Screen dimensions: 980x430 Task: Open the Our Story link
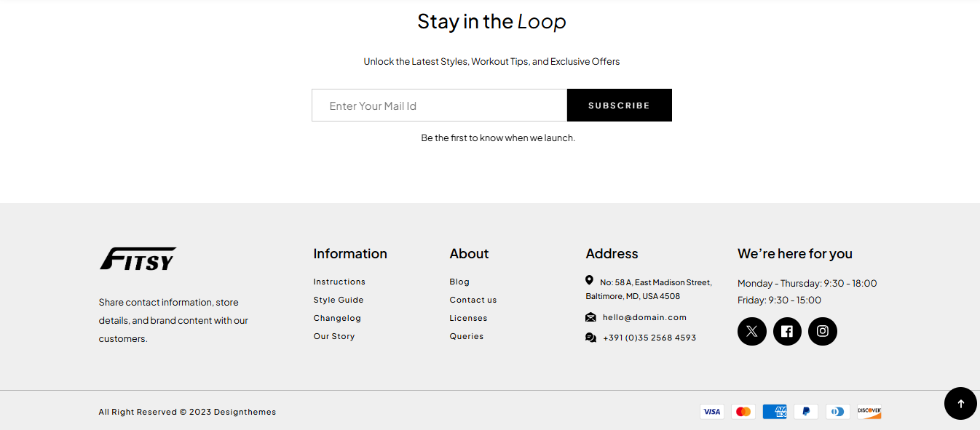point(334,336)
